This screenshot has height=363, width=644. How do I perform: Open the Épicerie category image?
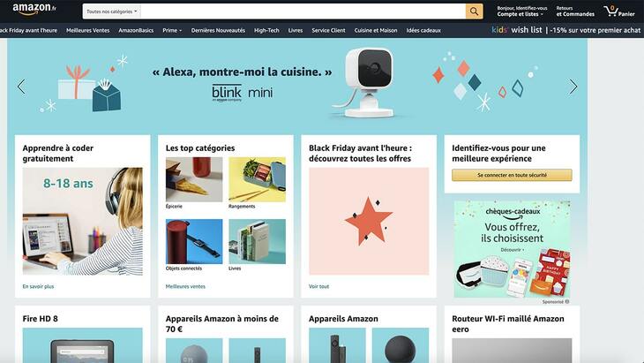point(194,179)
